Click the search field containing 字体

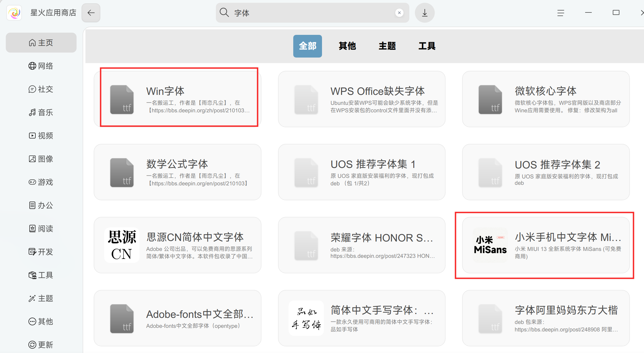(312, 13)
